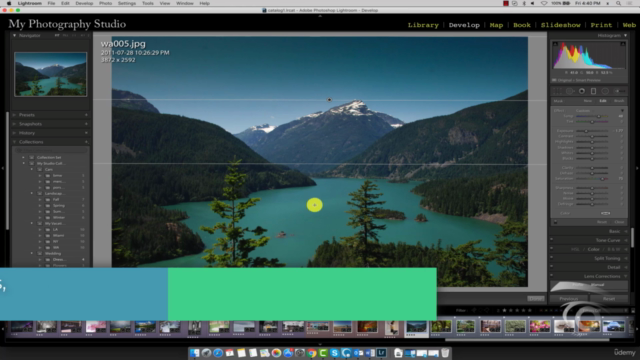Image resolution: width=640 pixels, height=360 pixels.
Task: Select the blue car thumbnail in filmstrip
Action: [613, 326]
